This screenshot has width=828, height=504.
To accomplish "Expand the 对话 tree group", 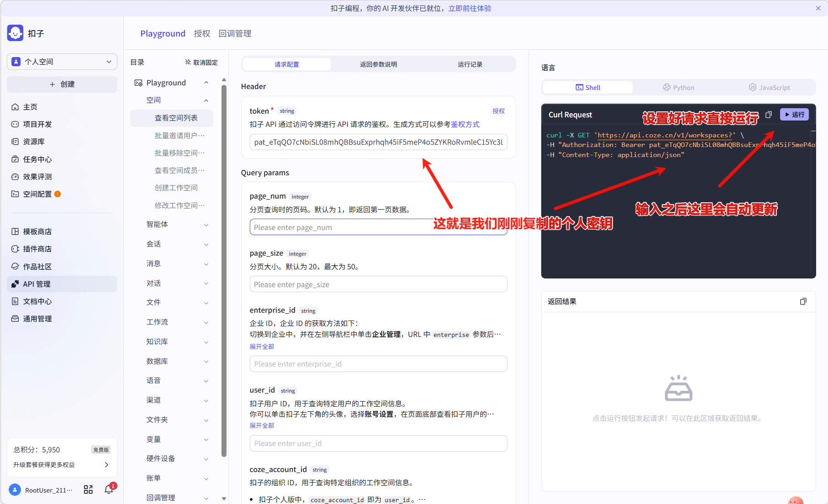I will pyautogui.click(x=206, y=283).
